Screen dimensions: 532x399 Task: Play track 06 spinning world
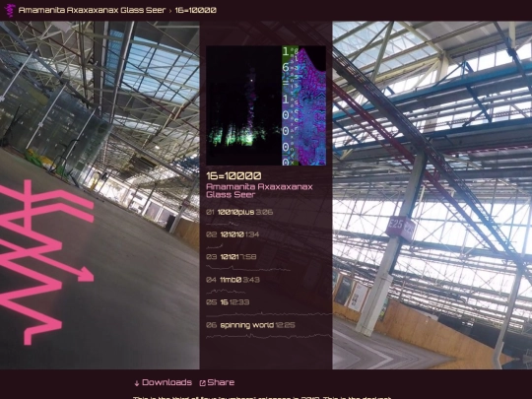[246, 325]
